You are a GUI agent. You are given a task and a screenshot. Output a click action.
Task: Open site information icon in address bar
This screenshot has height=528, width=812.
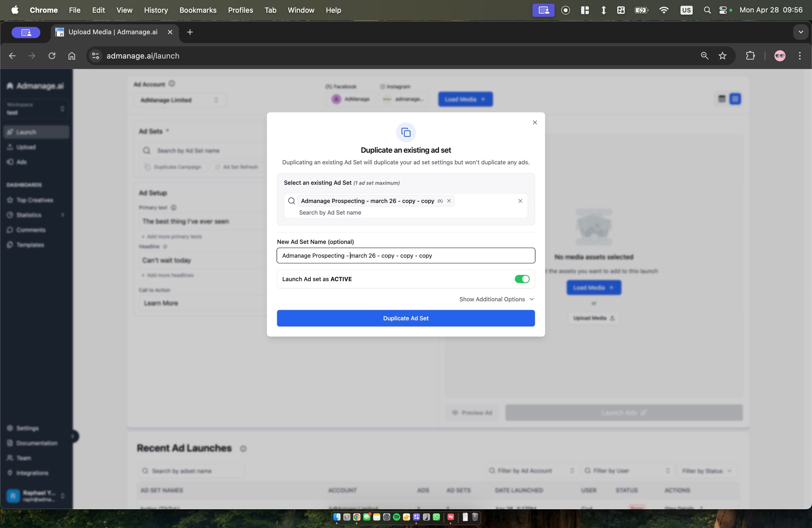tap(96, 56)
